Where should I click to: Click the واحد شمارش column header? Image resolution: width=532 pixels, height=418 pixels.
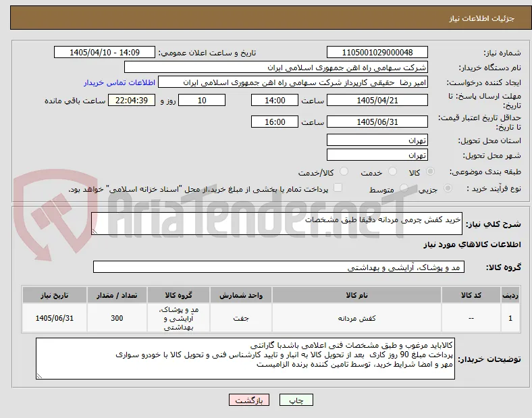pyautogui.click(x=241, y=295)
